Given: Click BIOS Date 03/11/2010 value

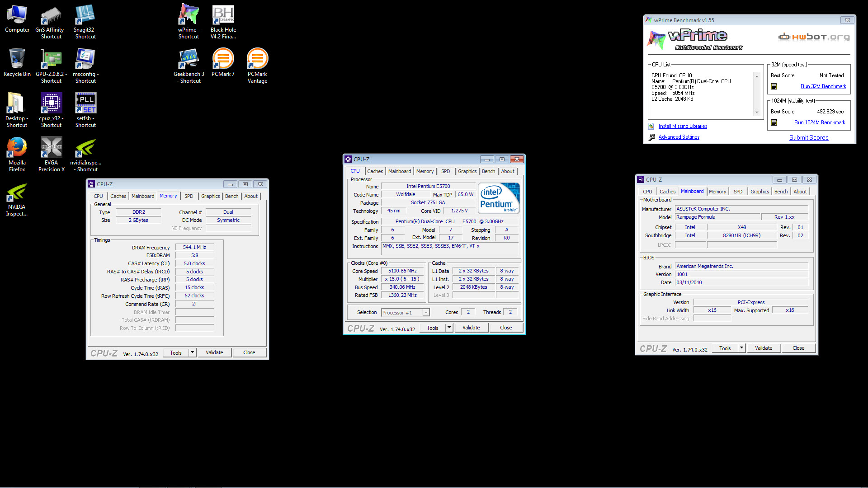Looking at the screenshot, I should click(741, 282).
